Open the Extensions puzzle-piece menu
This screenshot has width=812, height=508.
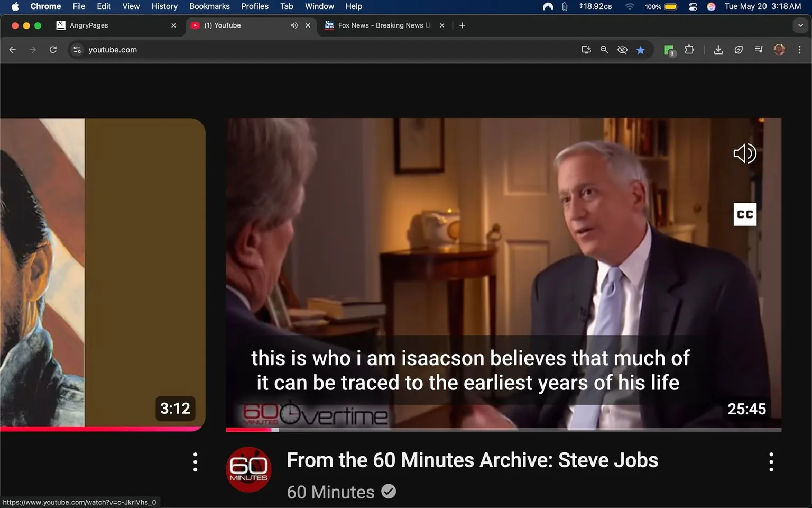coord(689,49)
